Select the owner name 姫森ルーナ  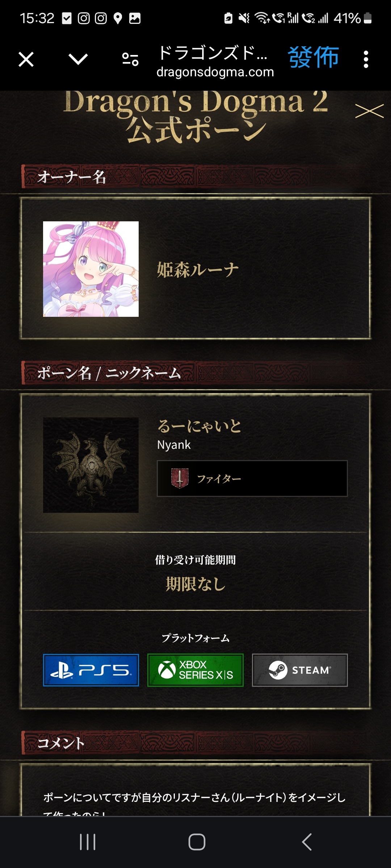(x=198, y=270)
